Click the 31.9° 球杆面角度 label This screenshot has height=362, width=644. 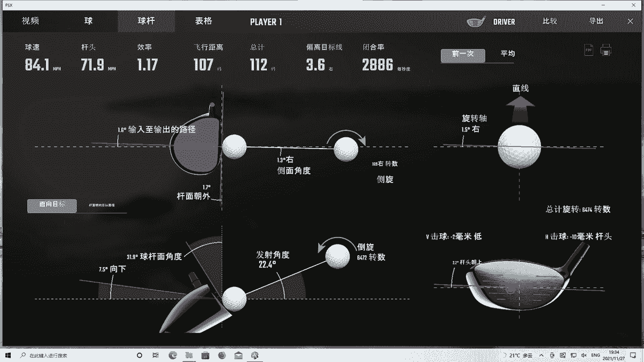(154, 257)
